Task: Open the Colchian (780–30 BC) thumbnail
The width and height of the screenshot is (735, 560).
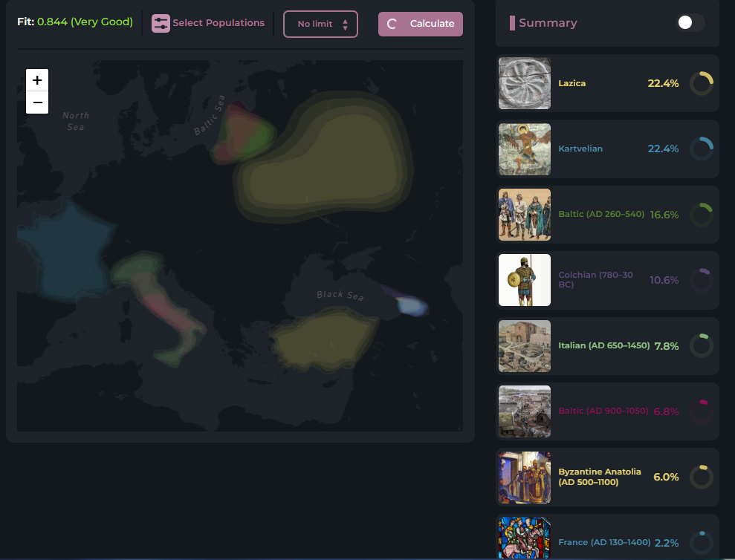Action: point(524,280)
